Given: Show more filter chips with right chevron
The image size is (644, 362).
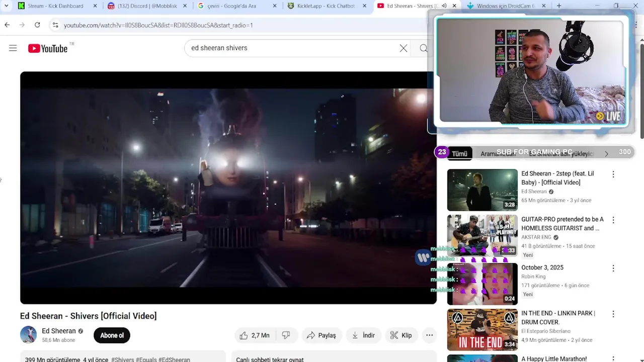Looking at the screenshot, I should coord(606,154).
